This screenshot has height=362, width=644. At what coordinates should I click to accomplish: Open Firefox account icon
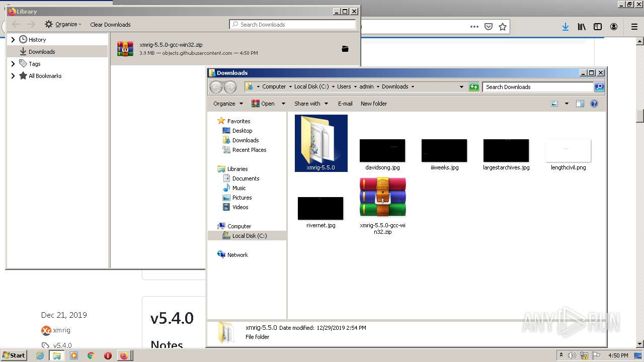614,27
